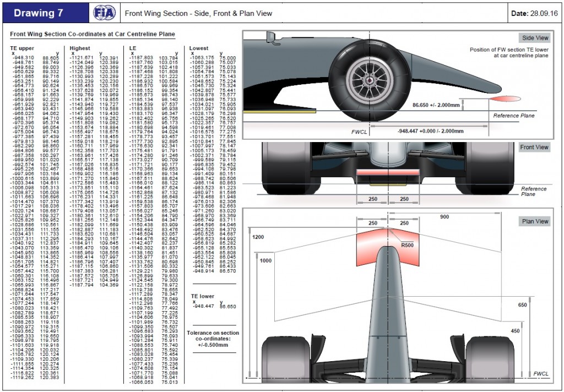Select the "650" dimension in Plan View

coord(522,305)
